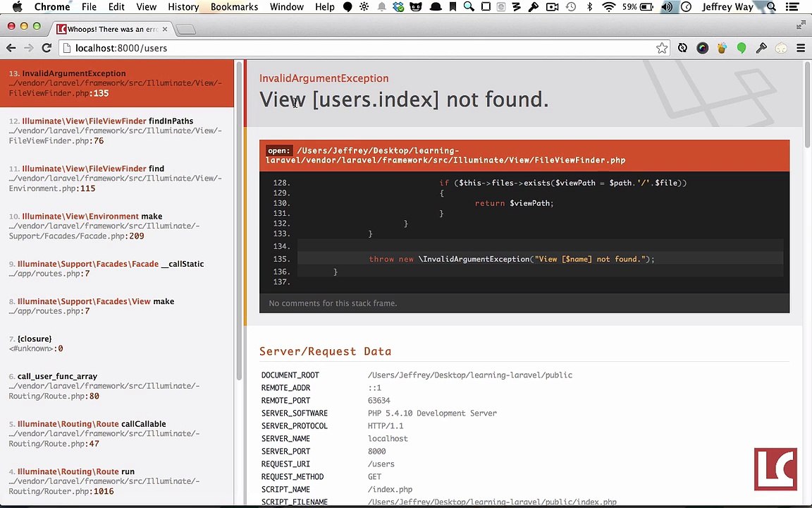Click the green speech bubble extension icon
Viewport: 812px width, 508px height.
[742, 48]
